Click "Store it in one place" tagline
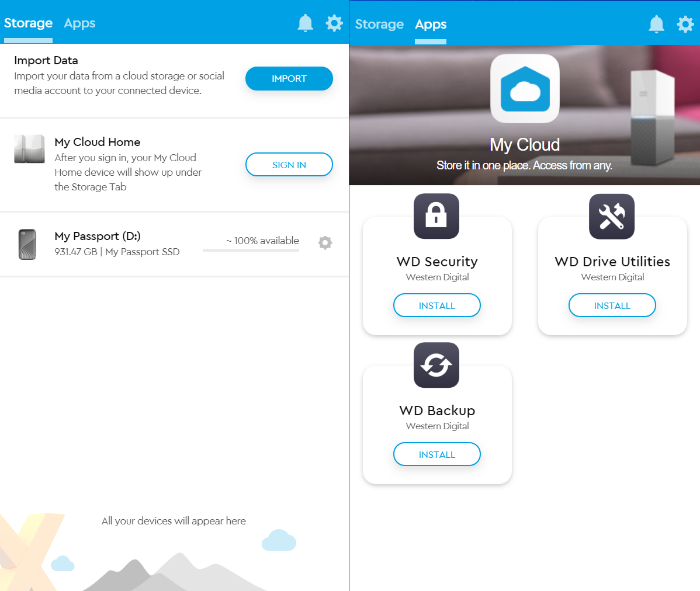 (x=525, y=165)
